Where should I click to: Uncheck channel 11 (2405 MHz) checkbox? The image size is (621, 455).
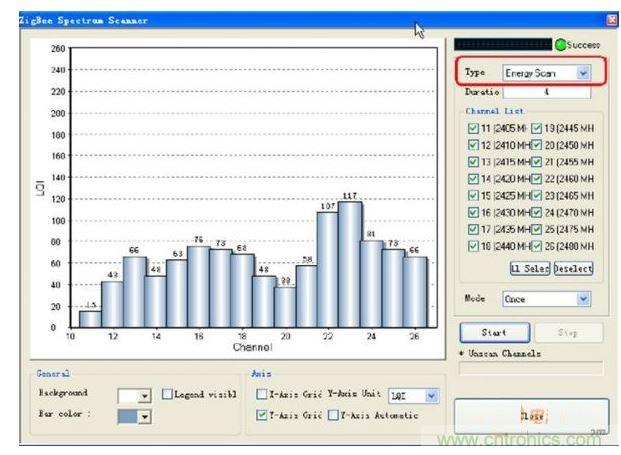click(x=474, y=128)
